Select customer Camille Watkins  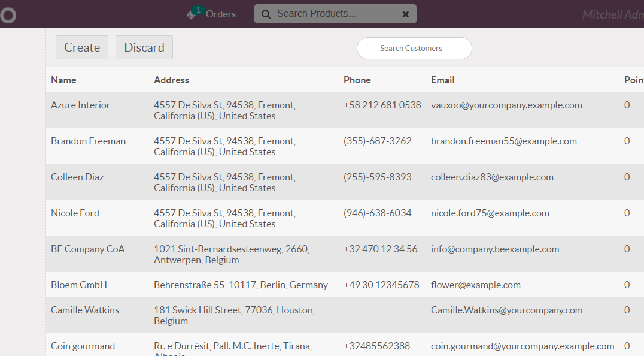(85, 310)
